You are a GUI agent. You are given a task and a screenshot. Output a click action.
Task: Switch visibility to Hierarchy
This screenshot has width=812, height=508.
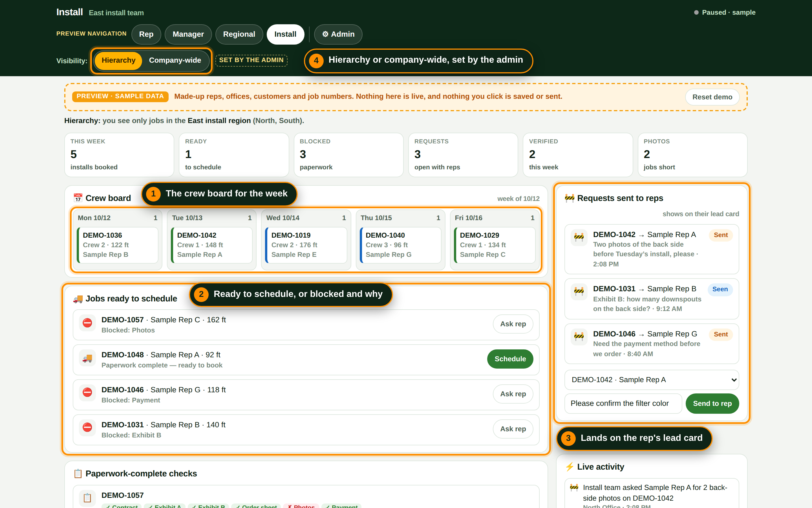click(118, 60)
